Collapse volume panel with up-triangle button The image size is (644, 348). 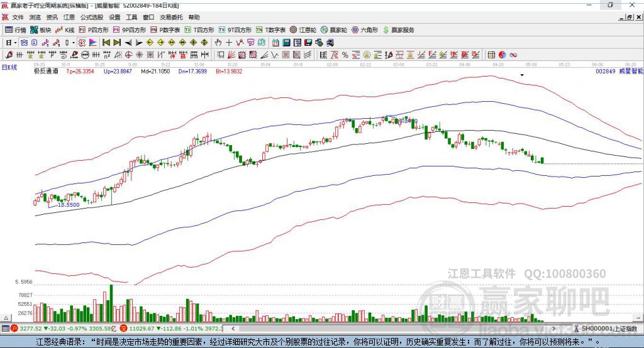pyautogui.click(x=6, y=318)
